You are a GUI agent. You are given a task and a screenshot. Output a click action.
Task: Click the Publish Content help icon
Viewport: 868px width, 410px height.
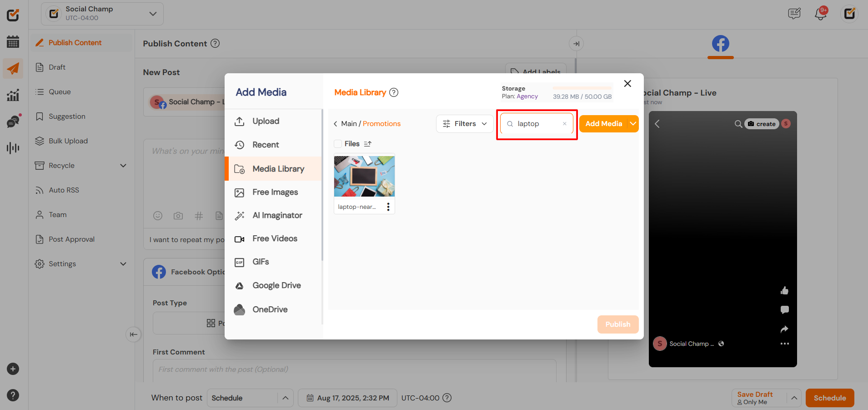tap(215, 43)
